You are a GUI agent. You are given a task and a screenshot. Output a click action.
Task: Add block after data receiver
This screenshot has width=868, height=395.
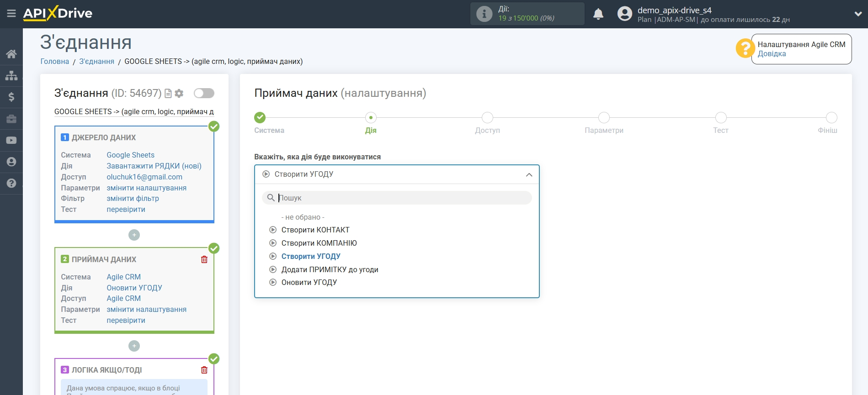point(134,346)
